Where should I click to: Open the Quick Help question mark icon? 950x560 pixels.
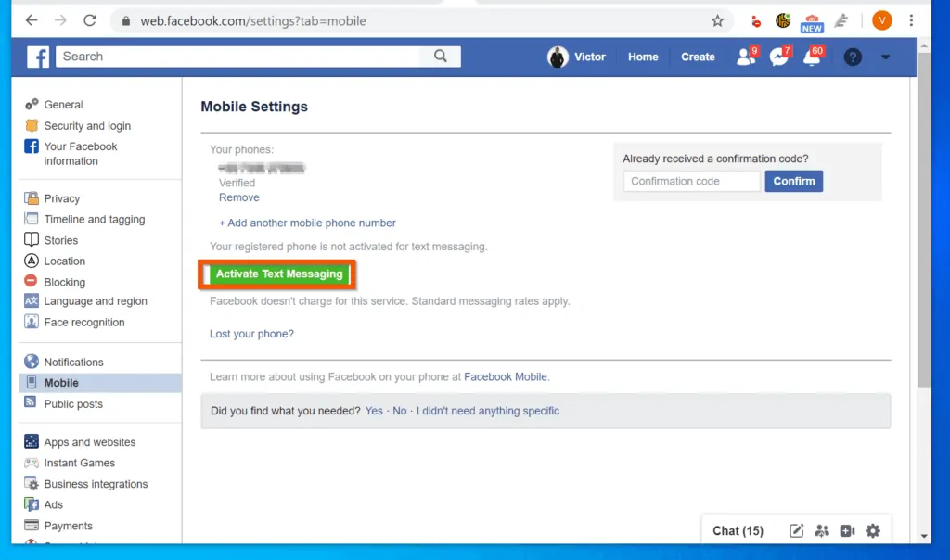853,57
